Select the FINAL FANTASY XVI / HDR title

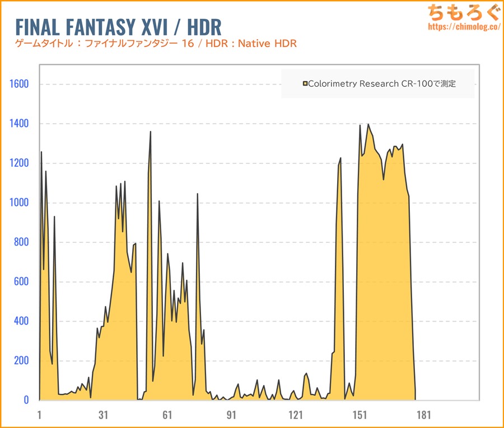click(x=118, y=27)
